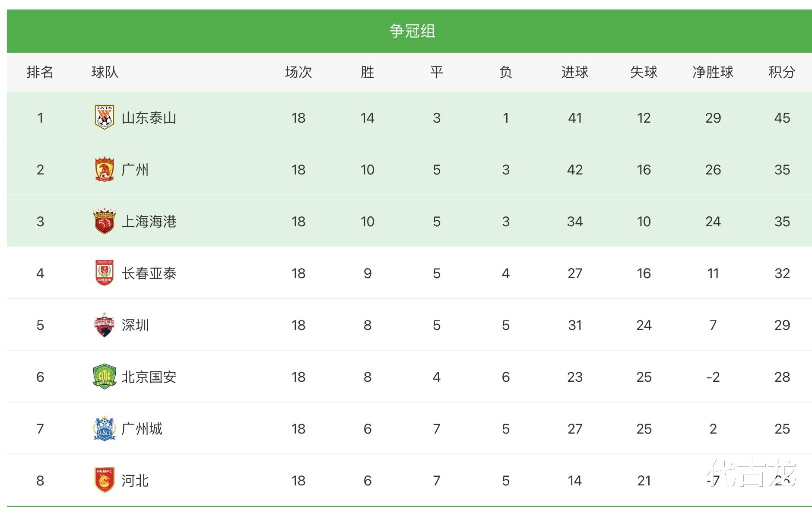Click the 深圳 club crest icon
This screenshot has width=812, height=507.
tap(104, 325)
